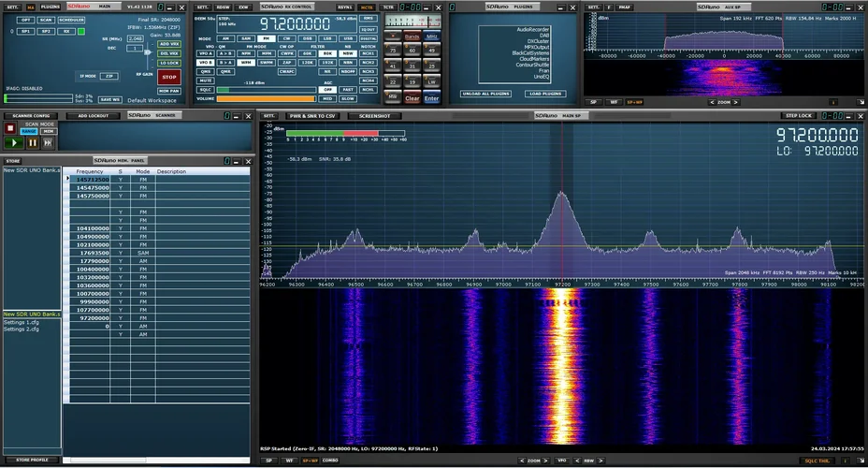Select the LW band keypad key

431,81
